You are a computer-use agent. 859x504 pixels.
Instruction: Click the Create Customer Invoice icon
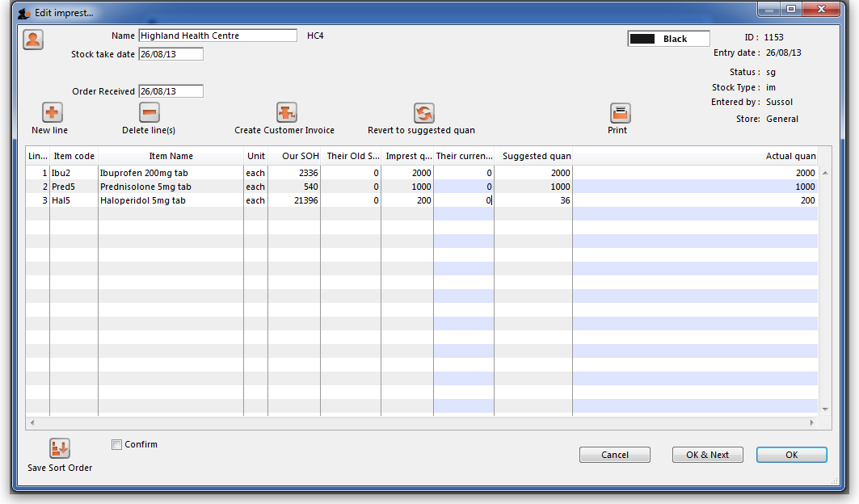click(x=286, y=113)
